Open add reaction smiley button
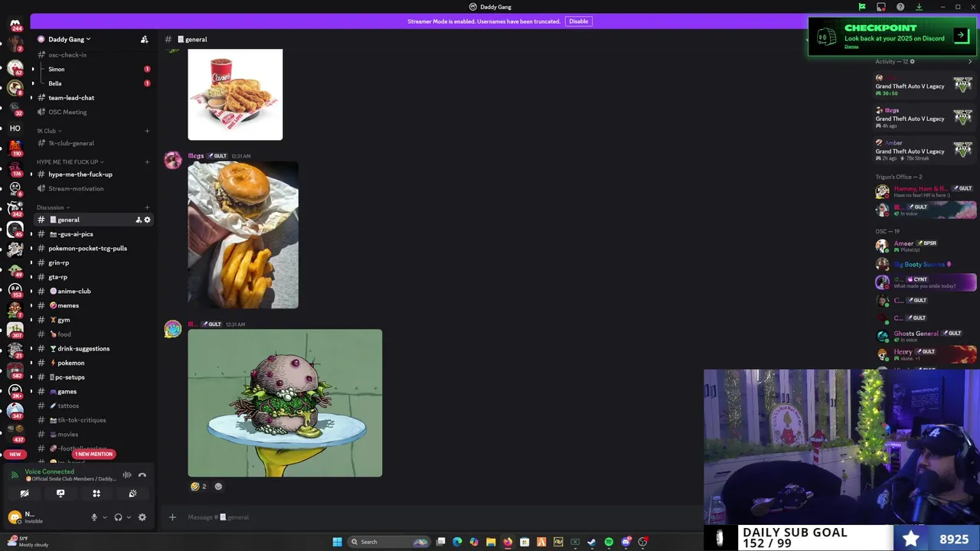980x551 pixels. point(218,486)
